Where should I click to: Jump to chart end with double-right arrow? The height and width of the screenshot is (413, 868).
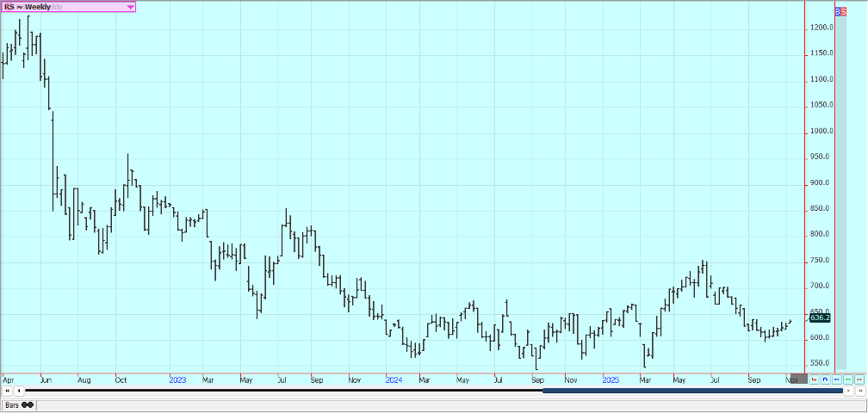click(860, 391)
